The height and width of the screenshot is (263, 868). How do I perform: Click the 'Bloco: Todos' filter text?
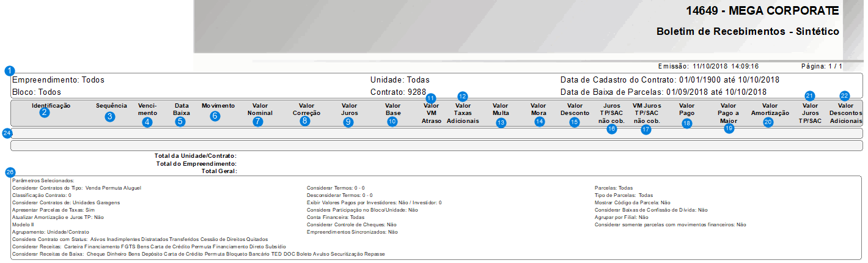[x=37, y=92]
